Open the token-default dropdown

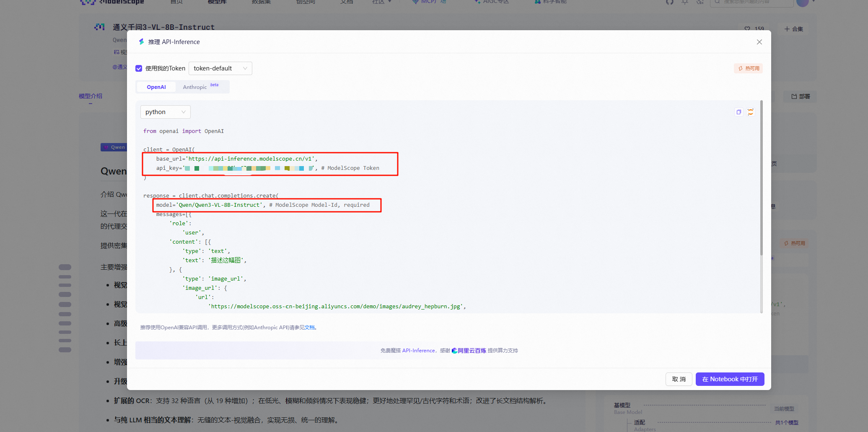coord(220,68)
